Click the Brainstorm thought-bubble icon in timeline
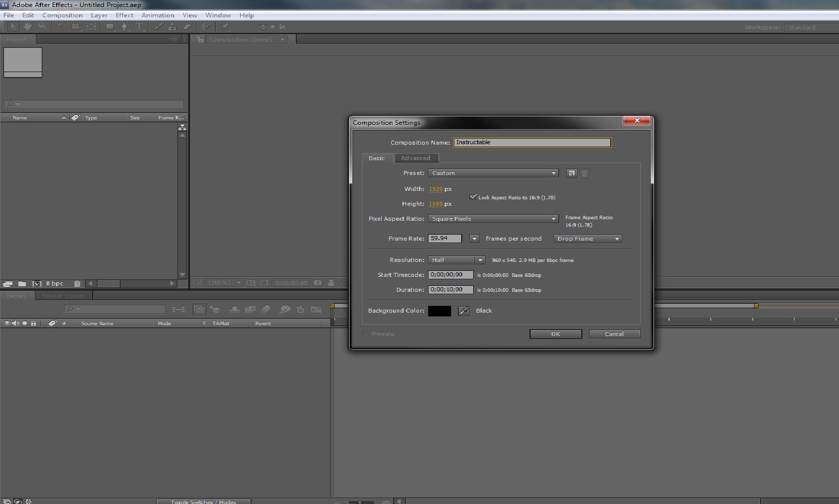The image size is (839, 504). [285, 309]
